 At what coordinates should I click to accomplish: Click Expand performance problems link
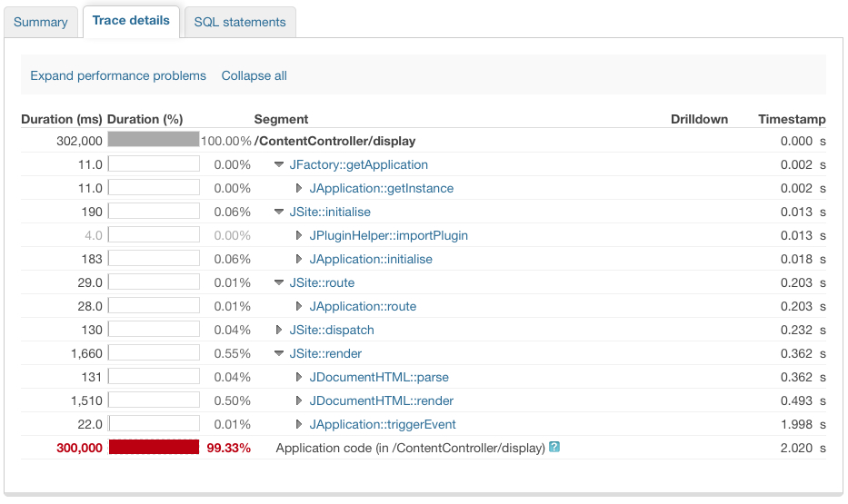118,75
